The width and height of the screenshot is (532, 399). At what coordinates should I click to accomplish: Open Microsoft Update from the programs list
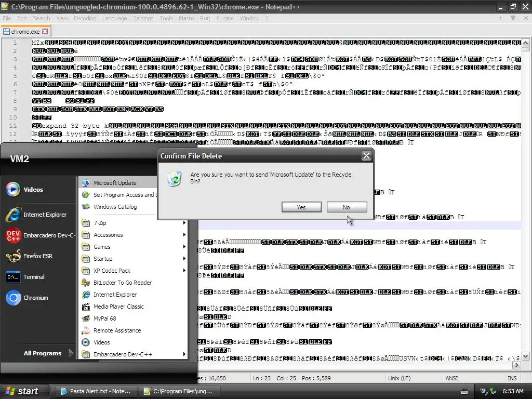point(118,182)
